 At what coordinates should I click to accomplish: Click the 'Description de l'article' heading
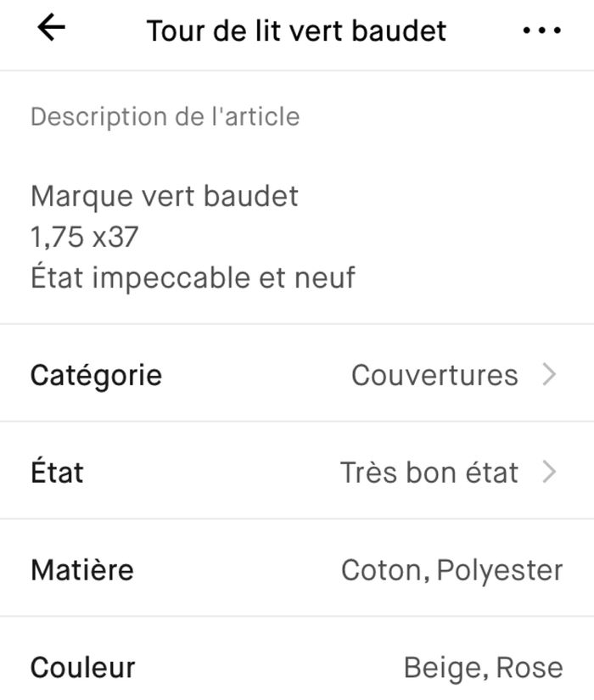(165, 116)
